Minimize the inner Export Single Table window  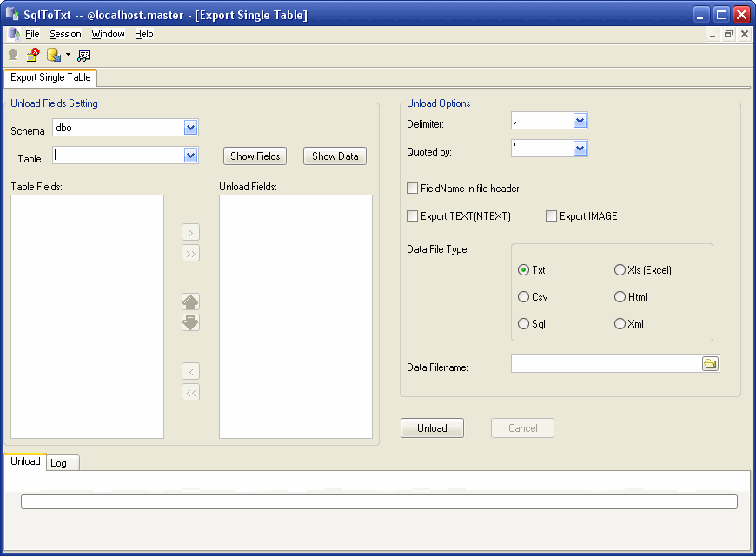(x=713, y=34)
